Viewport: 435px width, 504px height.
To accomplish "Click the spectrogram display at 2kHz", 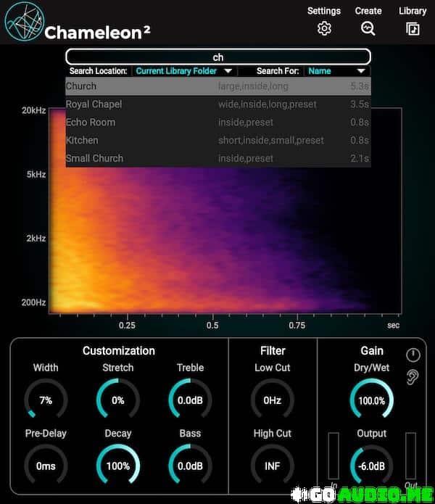I will pyautogui.click(x=225, y=238).
